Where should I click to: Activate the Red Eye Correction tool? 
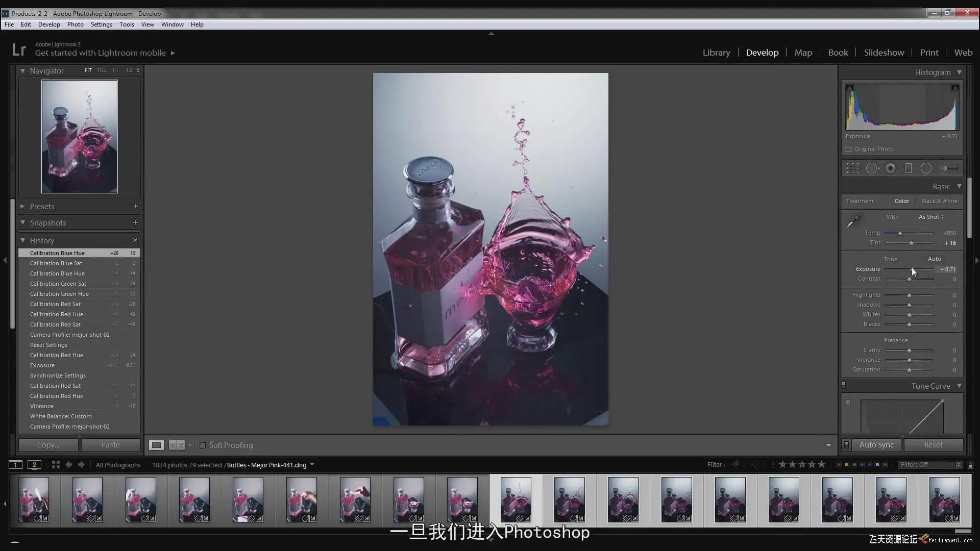(x=890, y=168)
